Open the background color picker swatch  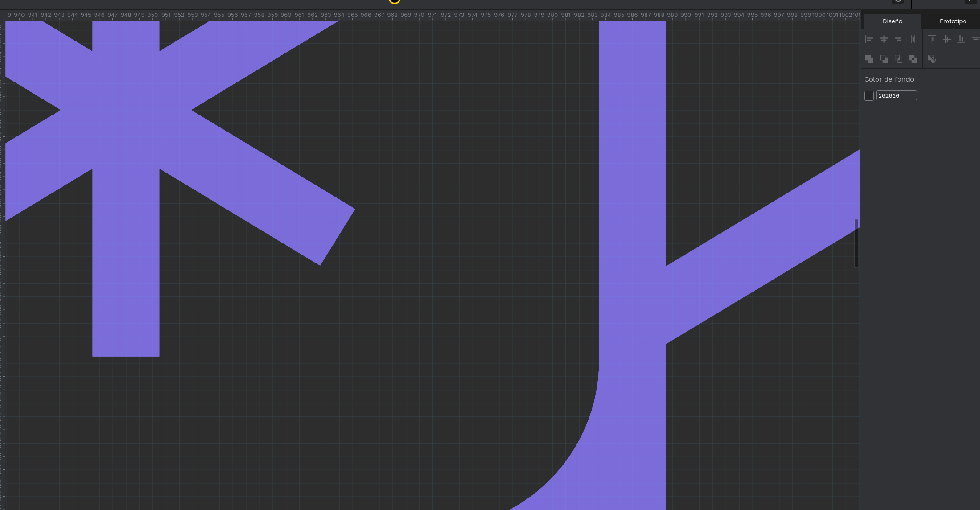869,95
